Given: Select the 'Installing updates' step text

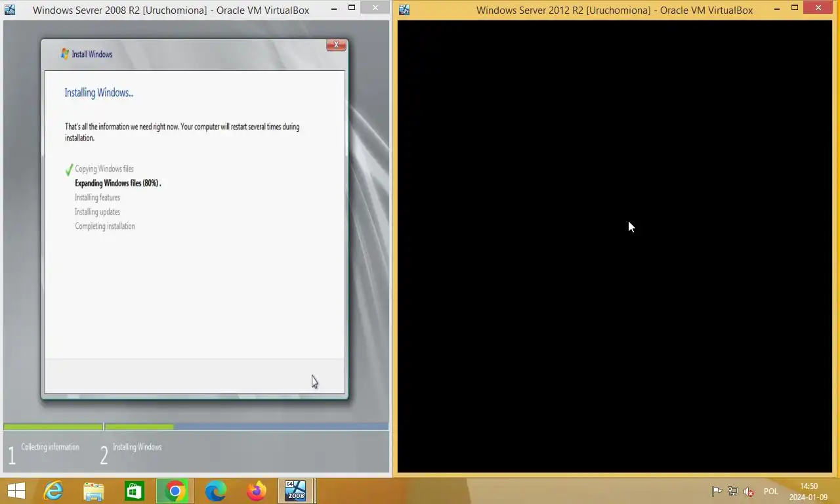Looking at the screenshot, I should (x=97, y=212).
